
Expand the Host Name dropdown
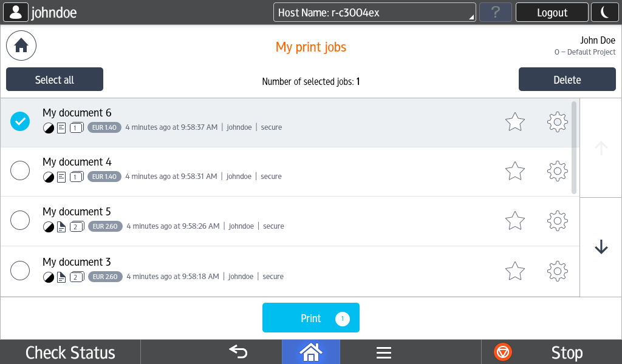coord(374,12)
